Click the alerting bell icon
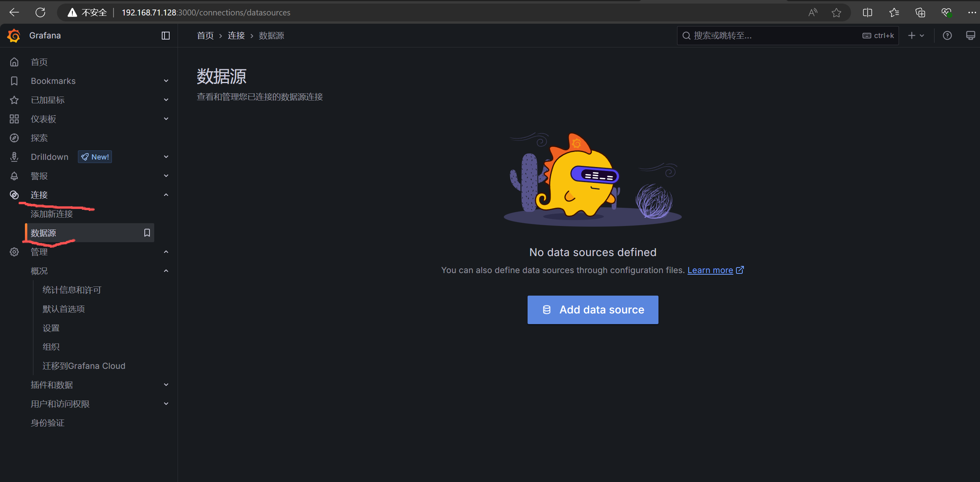 click(x=14, y=176)
